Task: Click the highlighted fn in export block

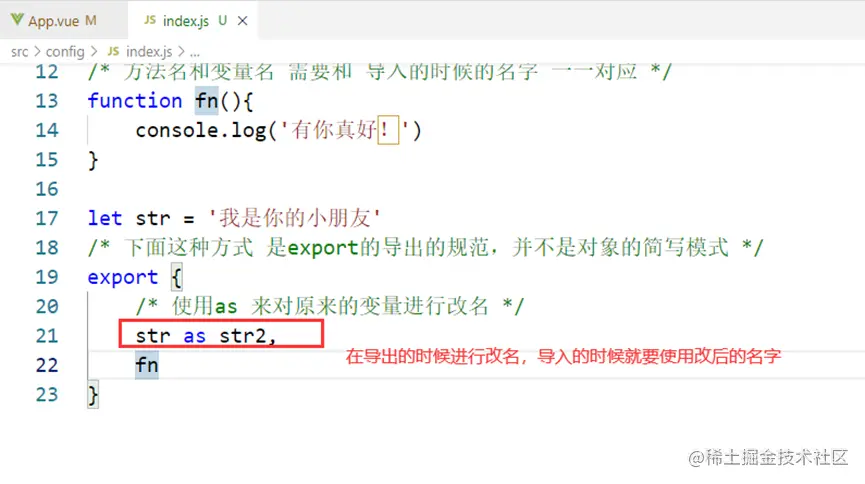Action: pos(147,365)
